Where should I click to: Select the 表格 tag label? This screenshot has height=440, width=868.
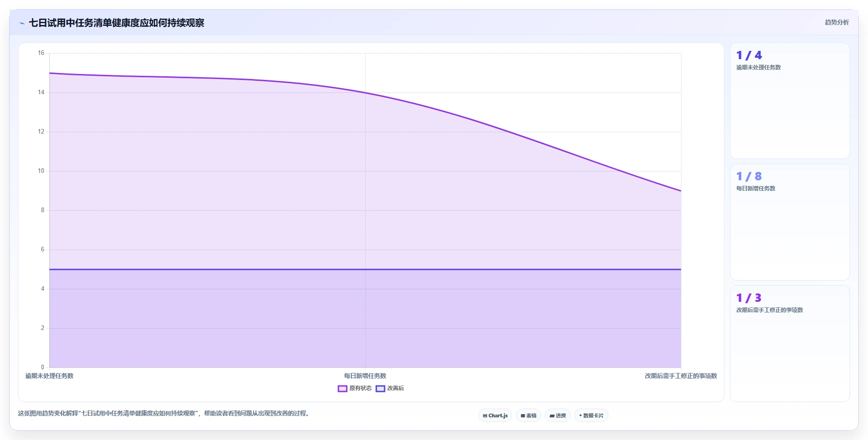pos(531,416)
